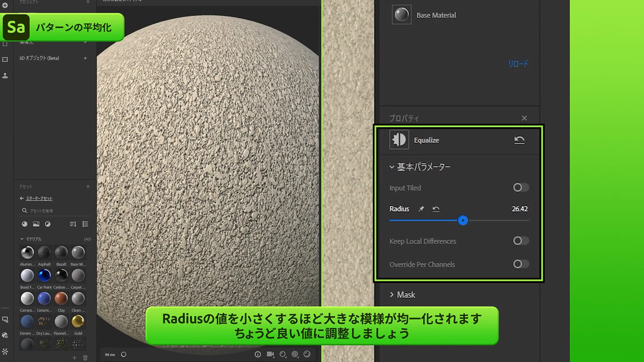Image resolution: width=644 pixels, height=362 pixels.
Task: Open camera settings in viewport
Action: [x=270, y=354]
